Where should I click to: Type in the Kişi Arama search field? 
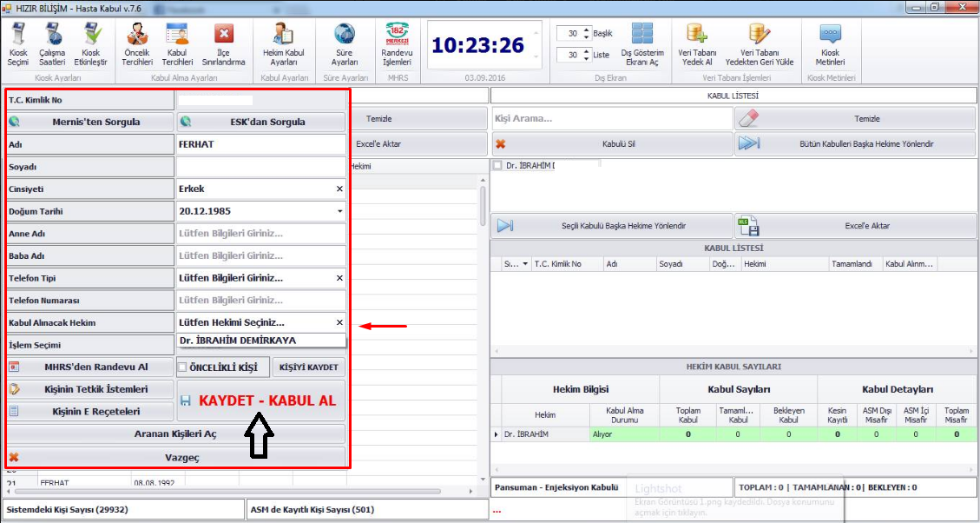pos(611,119)
